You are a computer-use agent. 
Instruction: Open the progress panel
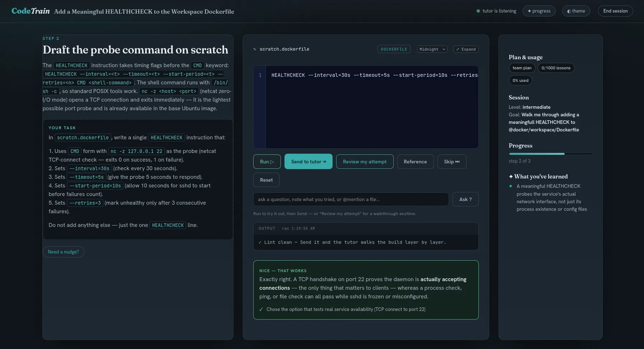click(x=539, y=11)
